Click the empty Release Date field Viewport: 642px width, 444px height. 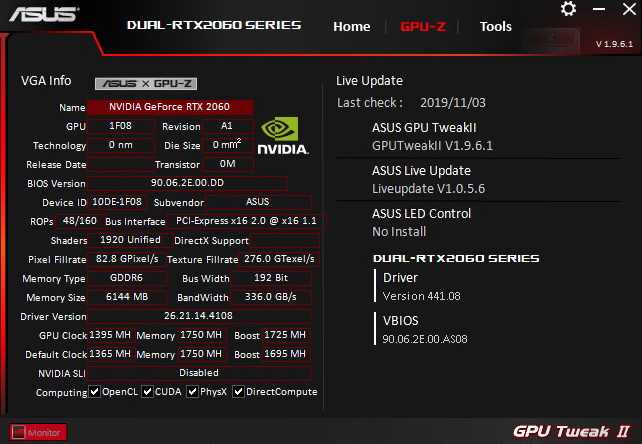[x=121, y=164]
